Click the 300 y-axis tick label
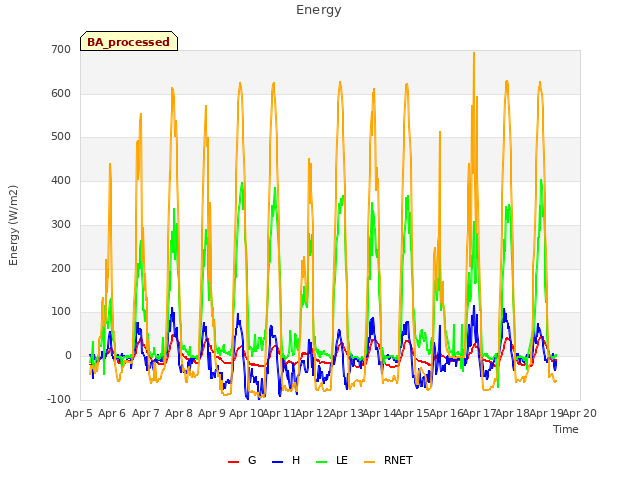 pos(61,224)
